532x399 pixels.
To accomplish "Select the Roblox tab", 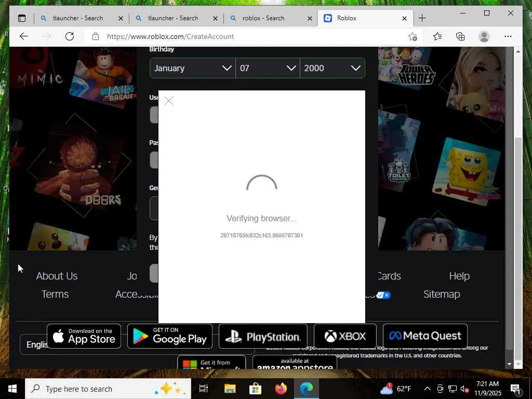I will click(365, 18).
